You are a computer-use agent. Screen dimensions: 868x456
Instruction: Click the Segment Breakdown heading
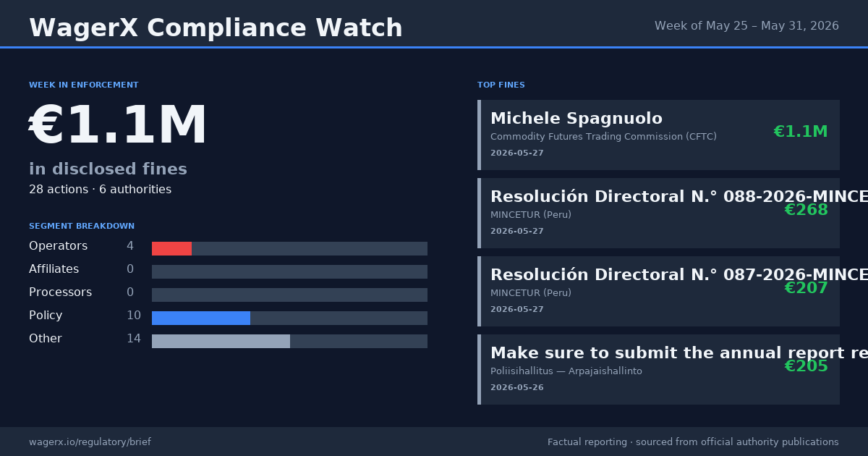point(82,227)
